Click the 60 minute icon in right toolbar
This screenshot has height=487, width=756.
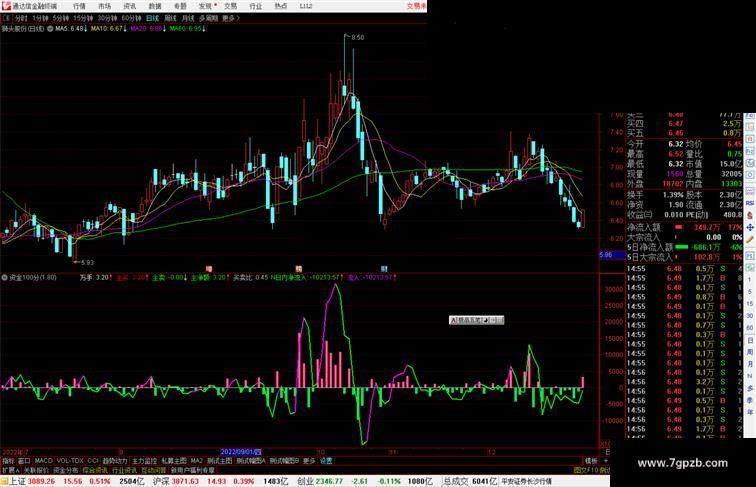coord(750,328)
